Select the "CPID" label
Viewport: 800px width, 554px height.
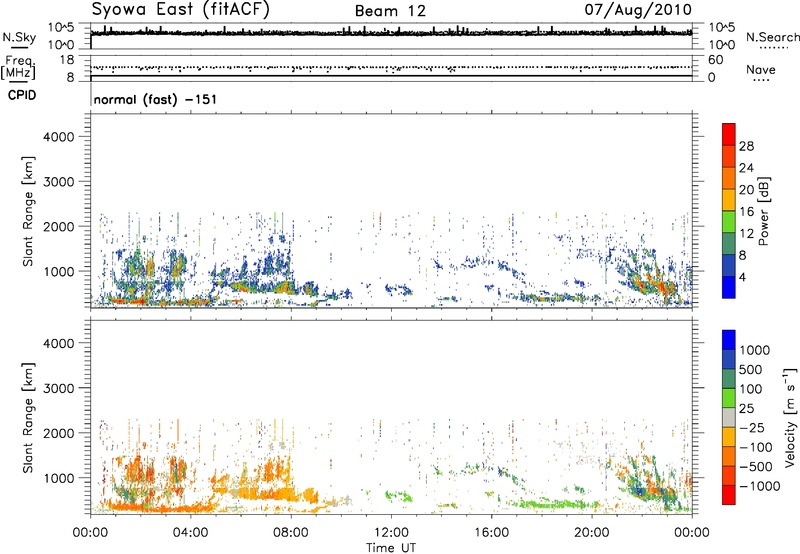[22, 95]
